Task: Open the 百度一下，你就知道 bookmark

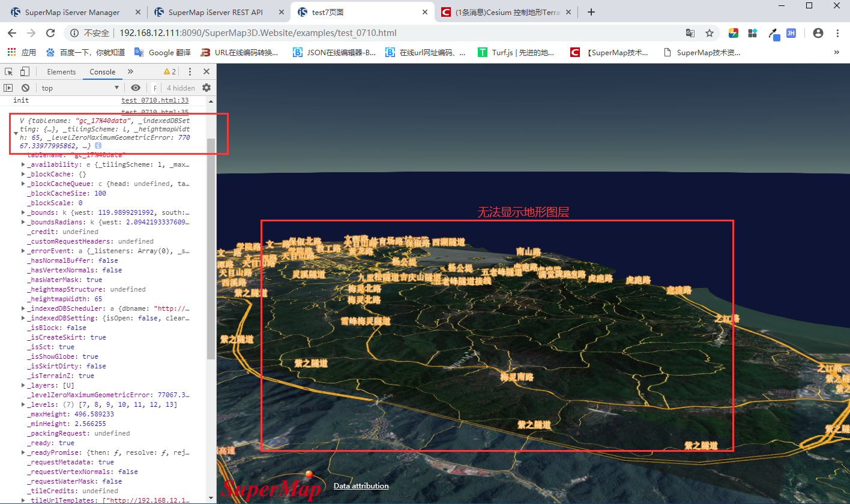Action: click(85, 53)
